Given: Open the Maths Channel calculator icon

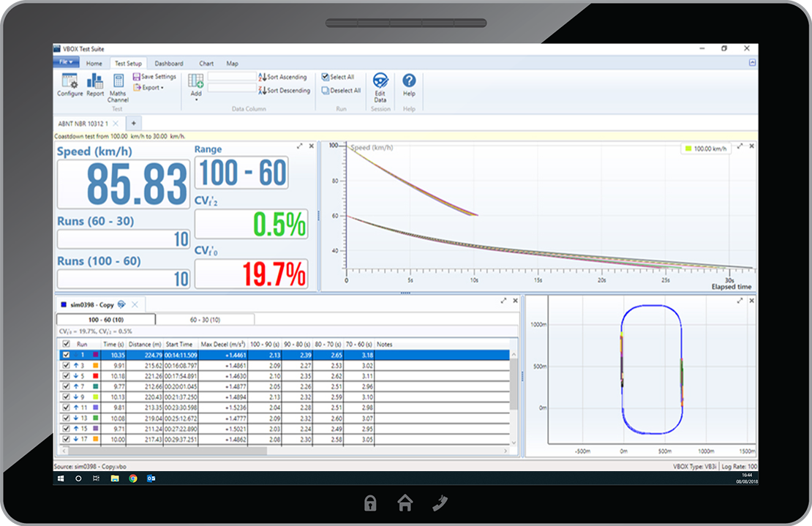Looking at the screenshot, I should [x=118, y=82].
